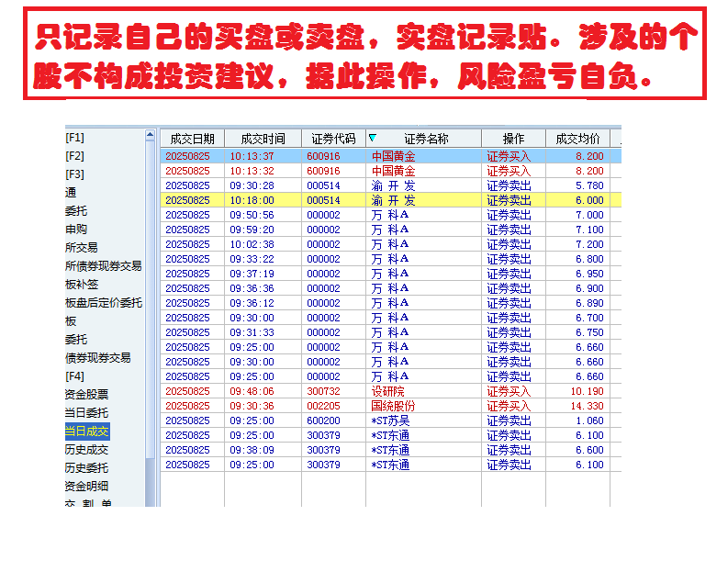Select the 万科A row at 09:33:22

[x=390, y=259]
